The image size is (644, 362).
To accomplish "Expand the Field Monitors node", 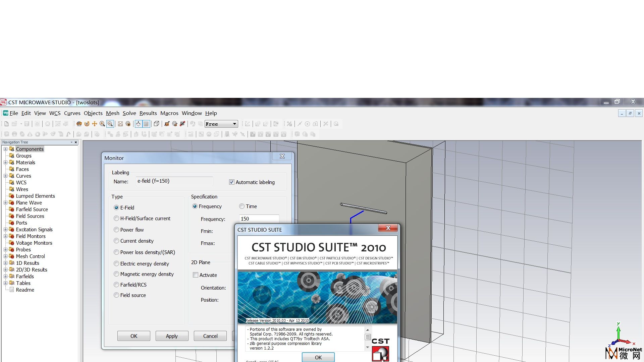I will pyautogui.click(x=5, y=236).
